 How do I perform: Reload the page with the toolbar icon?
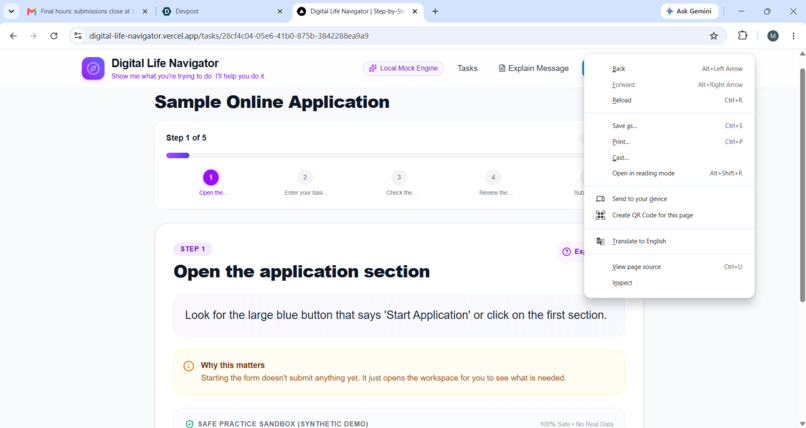(53, 35)
